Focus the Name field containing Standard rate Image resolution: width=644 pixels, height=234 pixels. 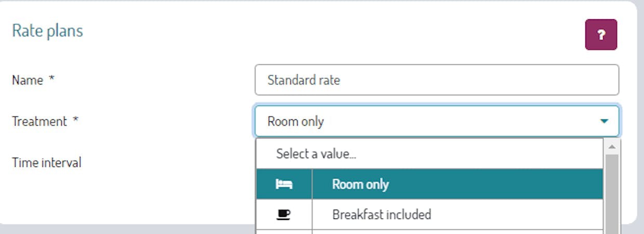pos(437,80)
